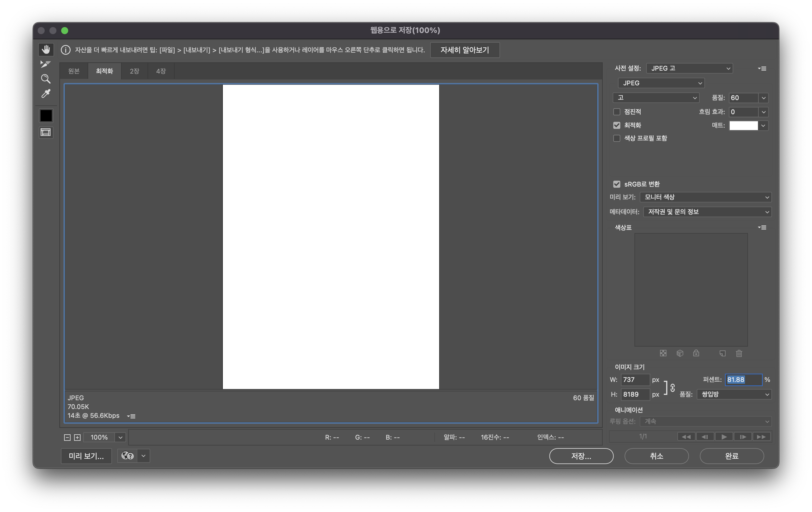812x512 pixels.
Task: Enable the 점진적 checkbox
Action: [x=617, y=112]
